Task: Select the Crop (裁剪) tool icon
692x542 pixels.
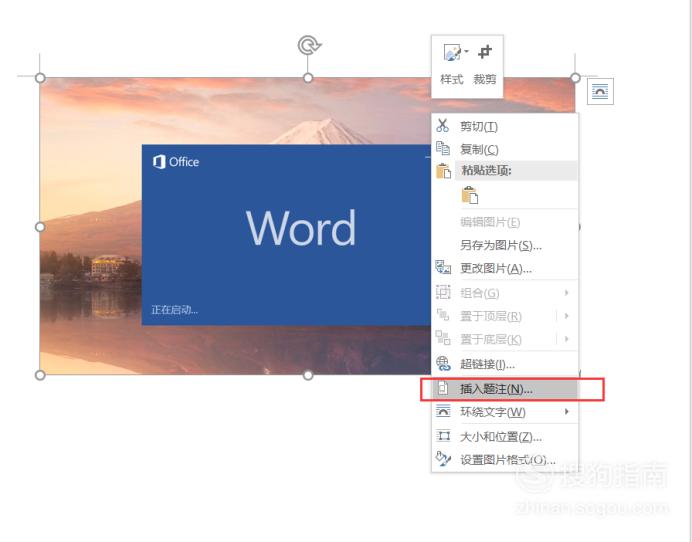Action: tap(485, 52)
